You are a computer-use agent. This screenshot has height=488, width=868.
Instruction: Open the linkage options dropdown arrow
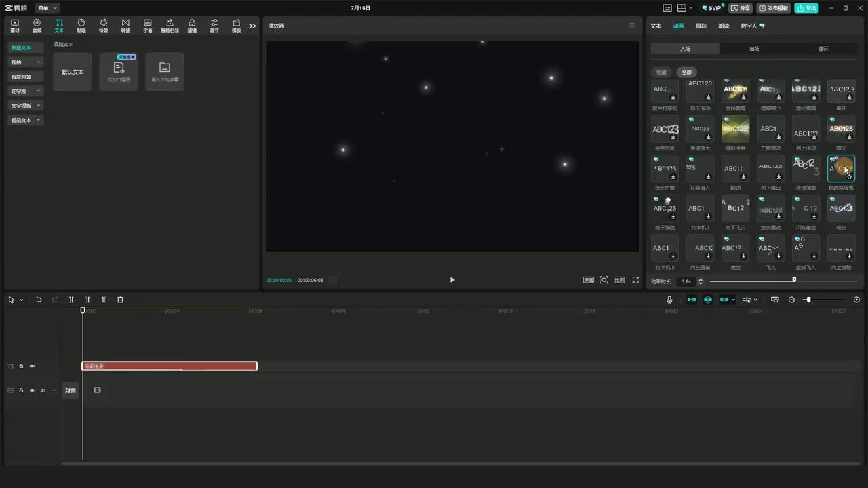point(733,300)
